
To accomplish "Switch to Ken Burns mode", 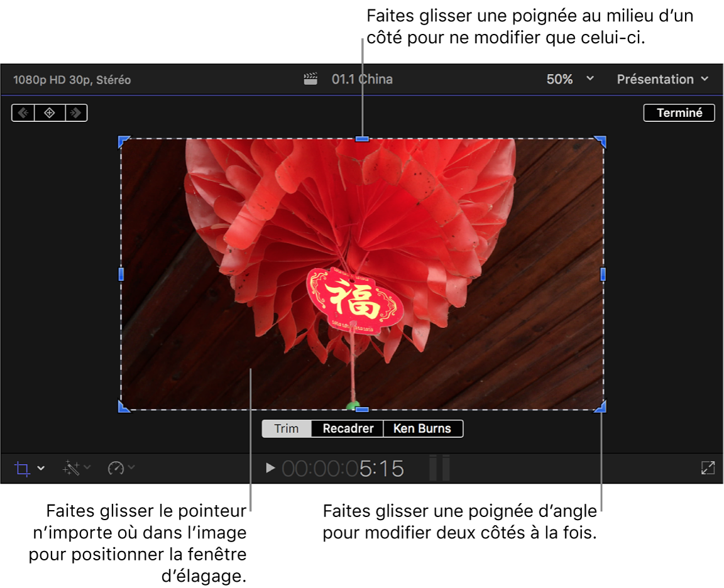I will pyautogui.click(x=422, y=428).
